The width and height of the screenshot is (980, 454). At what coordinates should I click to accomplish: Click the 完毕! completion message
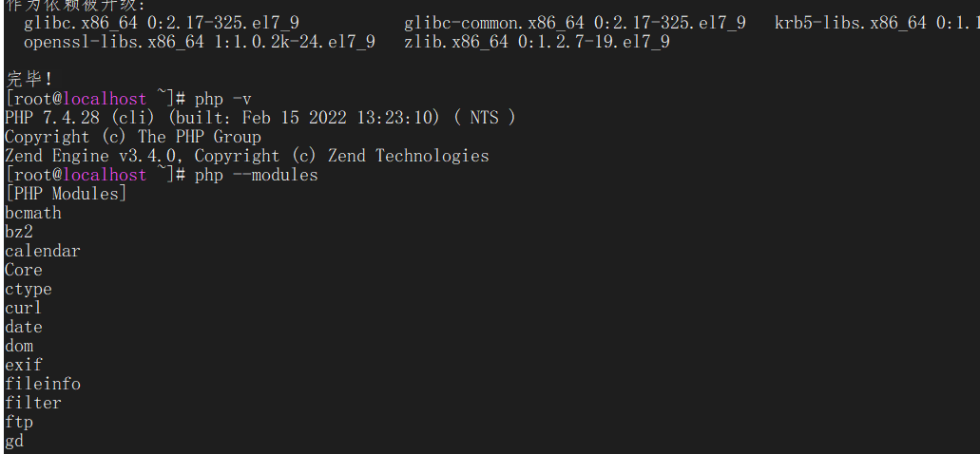(x=29, y=80)
